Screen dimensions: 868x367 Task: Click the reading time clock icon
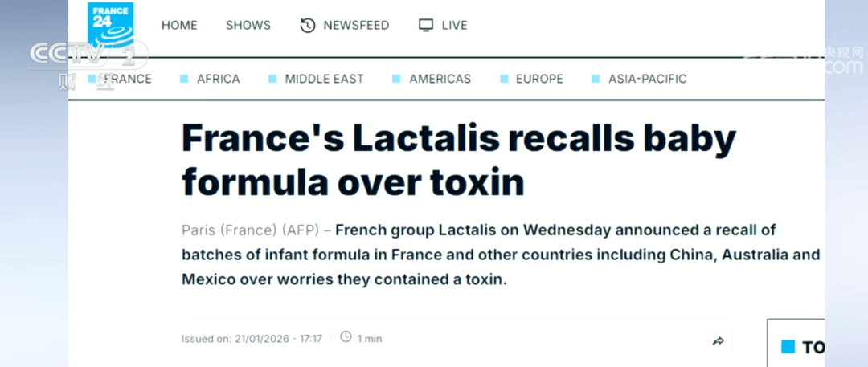point(346,337)
